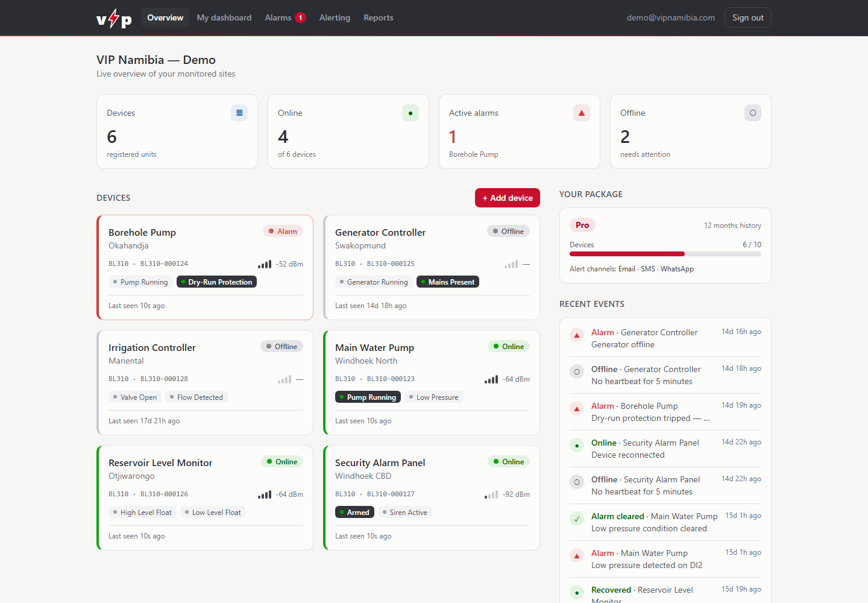The image size is (868, 603).
Task: Open the Alarms tab
Action: 285,17
